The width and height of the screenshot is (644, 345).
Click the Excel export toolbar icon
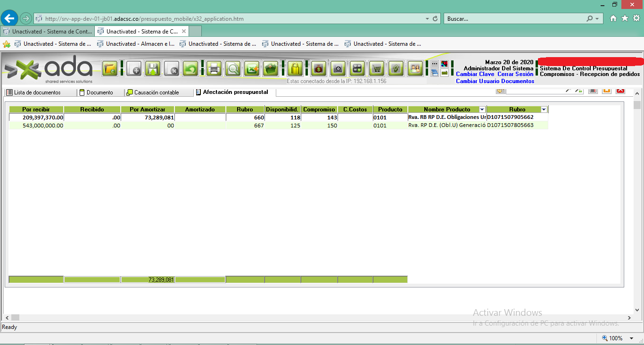pos(251,69)
